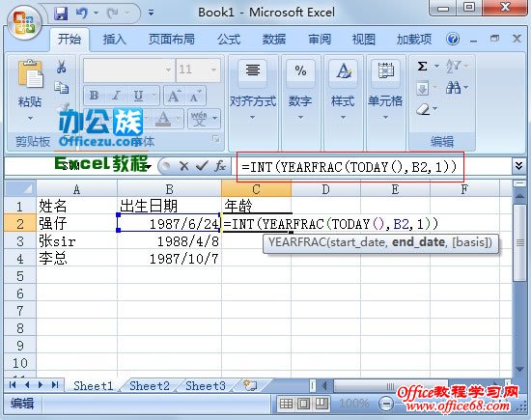Toggle Italic formatting
Viewport: 531px width, 420px height.
116,96
